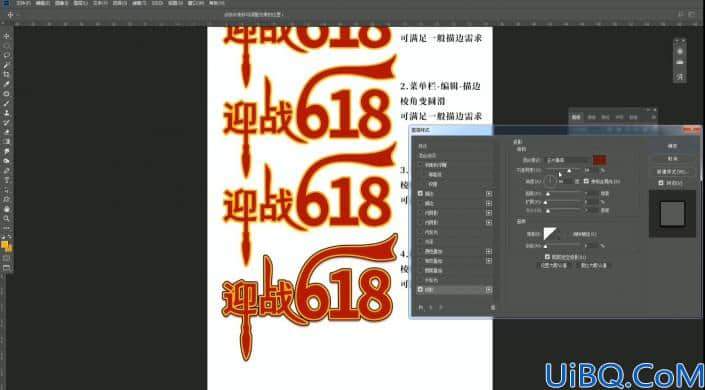Click the 取消 button in Layer Style

tap(672, 159)
